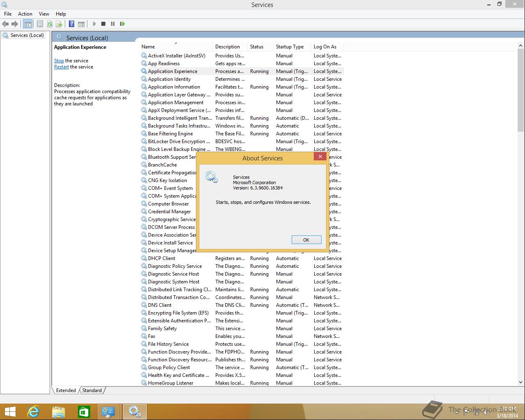Open the Control Panel taskbar icon
Viewport: 525px width, 420px height.
click(108, 412)
